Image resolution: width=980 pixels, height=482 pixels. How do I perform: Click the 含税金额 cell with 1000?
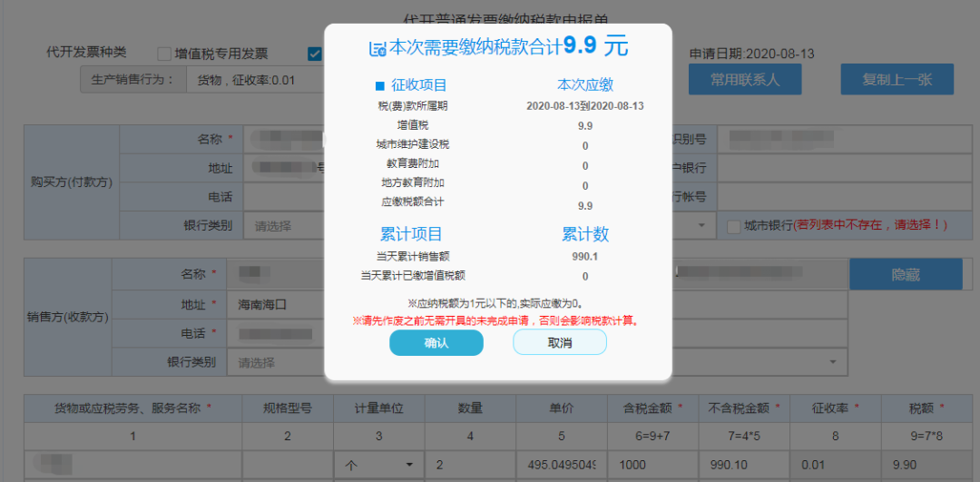pyautogui.click(x=652, y=465)
